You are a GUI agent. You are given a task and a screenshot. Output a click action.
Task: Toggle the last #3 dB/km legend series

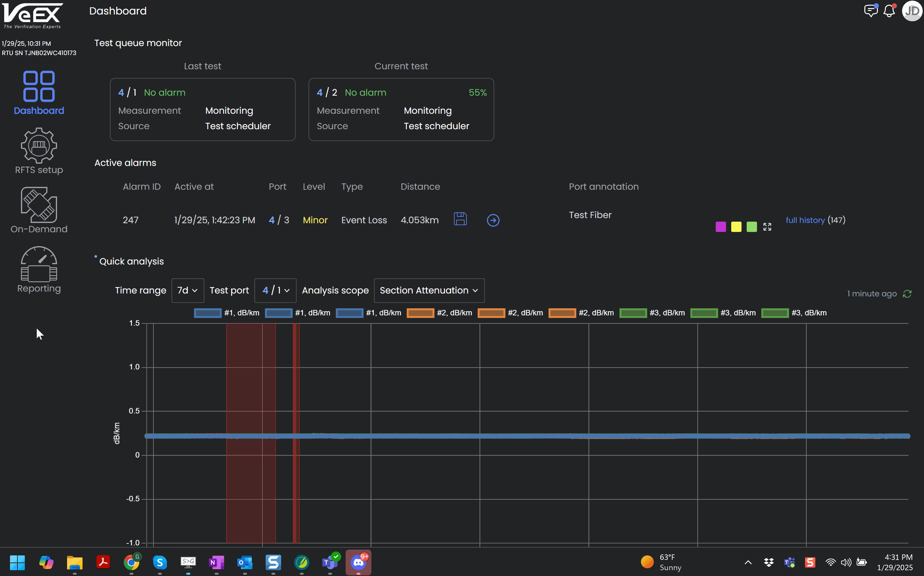point(775,313)
